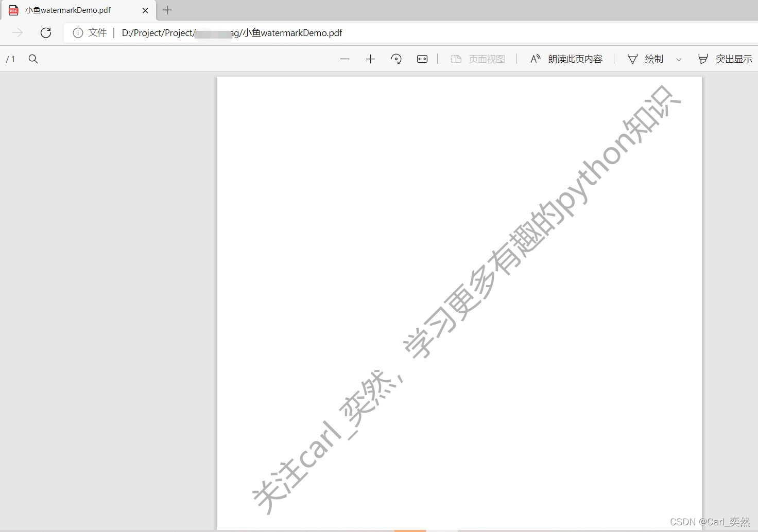Click the address bar file path
This screenshot has width=758, height=532.
232,33
